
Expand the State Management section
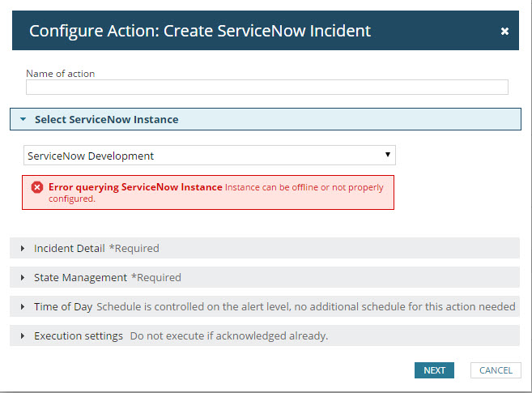click(x=265, y=277)
